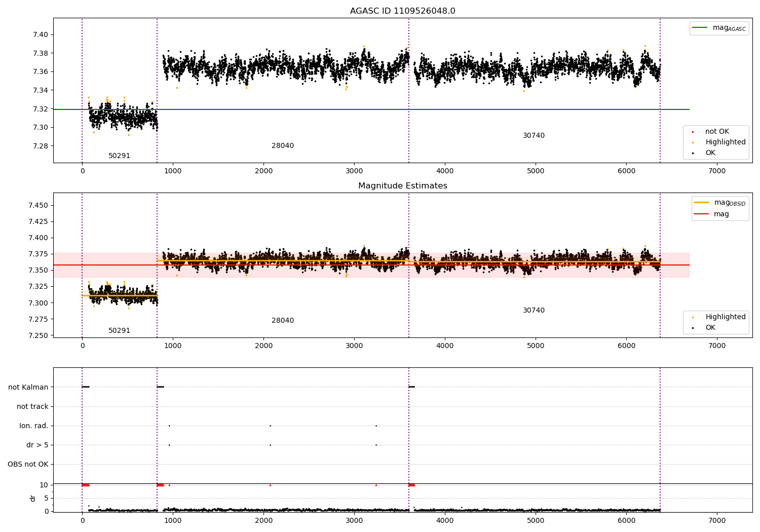This screenshot has height=532, width=760.
Task: Click y-axis tick 7.250 on middle plot
Action: pos(39,335)
